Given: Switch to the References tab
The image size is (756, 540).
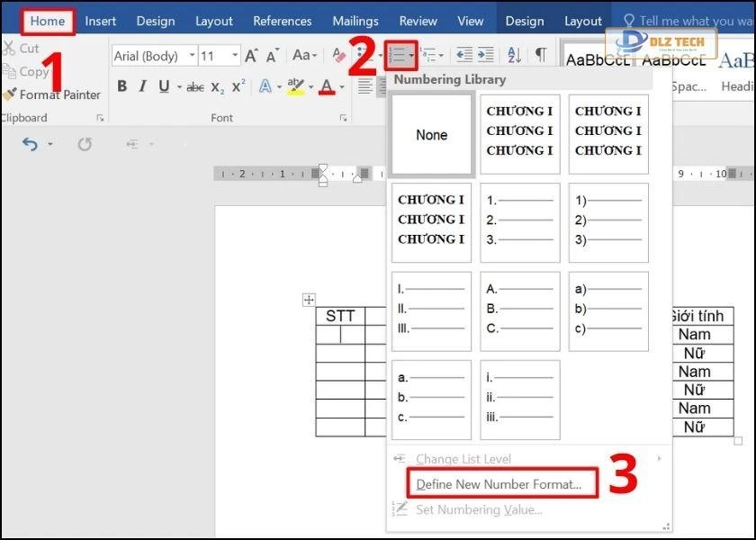Looking at the screenshot, I should coord(282,21).
